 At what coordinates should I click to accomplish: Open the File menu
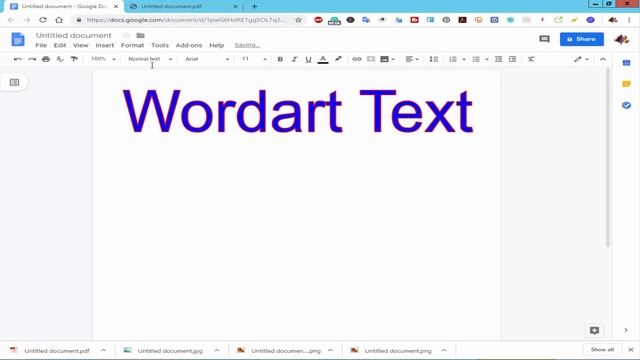pos(41,45)
